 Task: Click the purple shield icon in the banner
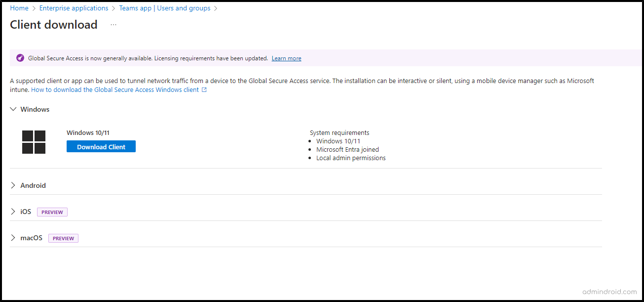[x=20, y=57]
